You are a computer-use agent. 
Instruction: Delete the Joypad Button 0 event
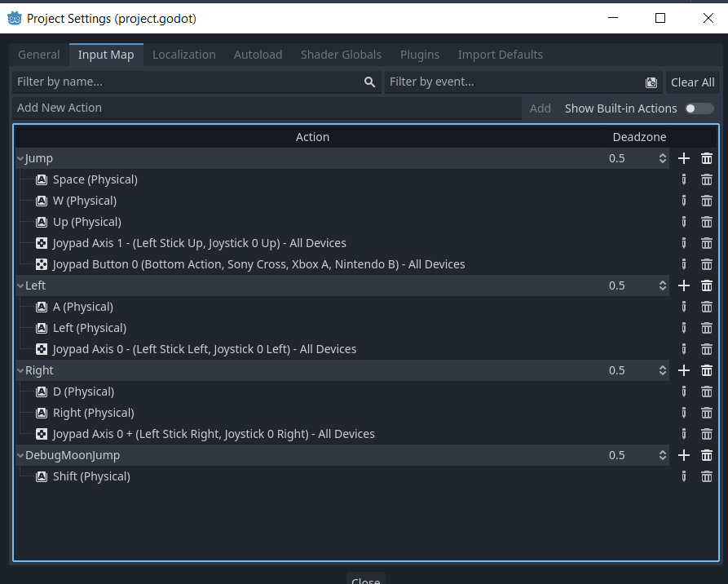[707, 264]
